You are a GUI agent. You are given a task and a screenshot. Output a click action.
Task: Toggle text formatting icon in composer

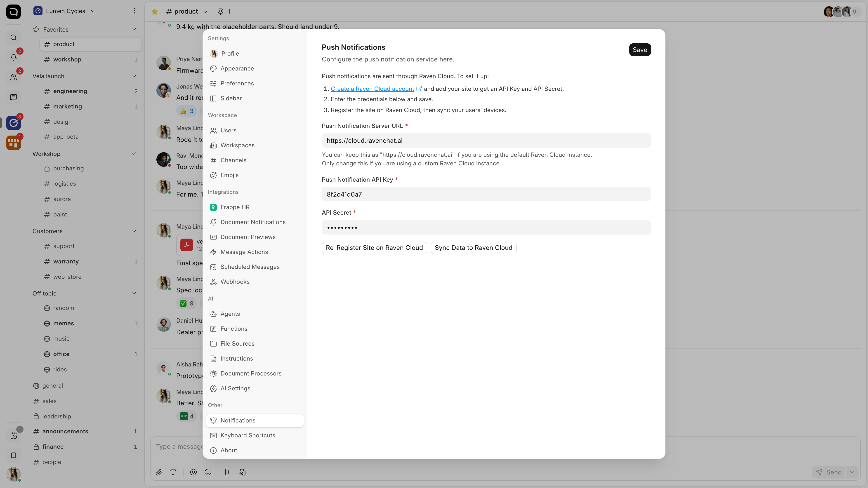tap(173, 472)
